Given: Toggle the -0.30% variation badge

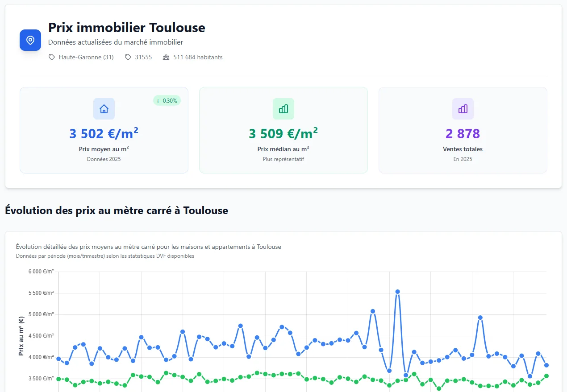Looking at the screenshot, I should [167, 101].
